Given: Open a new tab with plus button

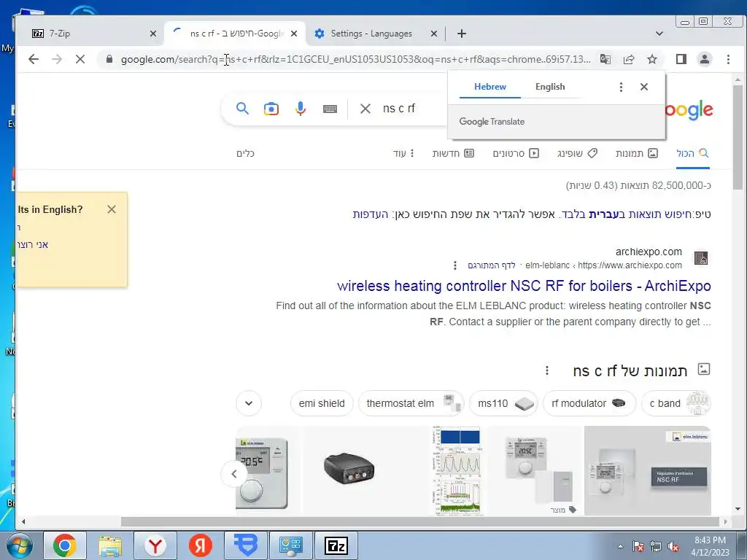Looking at the screenshot, I should coord(461,34).
